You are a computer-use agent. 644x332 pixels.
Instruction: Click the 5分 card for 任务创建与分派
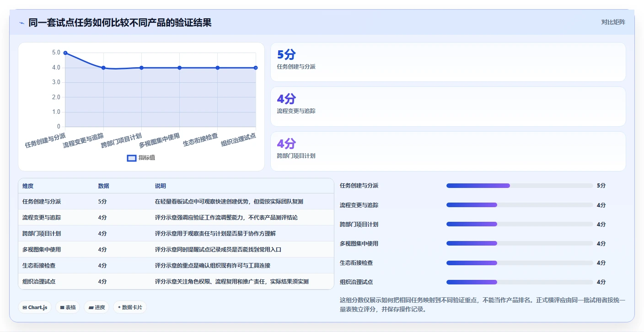(448, 62)
